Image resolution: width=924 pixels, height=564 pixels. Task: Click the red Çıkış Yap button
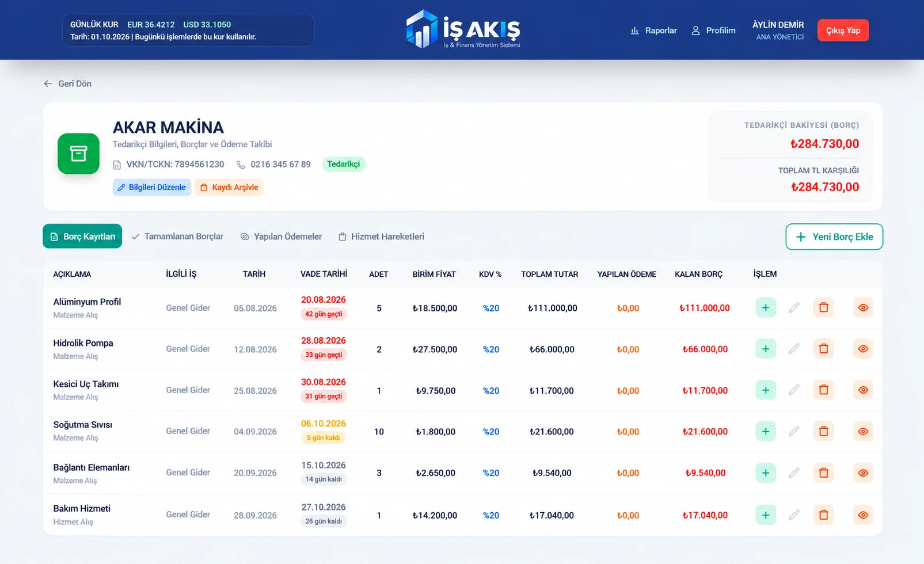[x=843, y=31]
